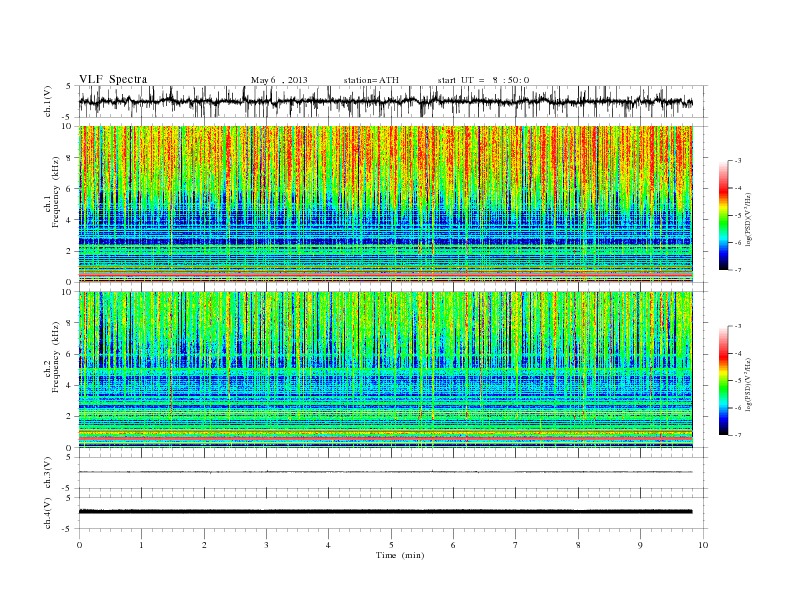Click the '-3' value on ch.1 colorbar
This screenshot has height=612, width=792.
tap(738, 161)
